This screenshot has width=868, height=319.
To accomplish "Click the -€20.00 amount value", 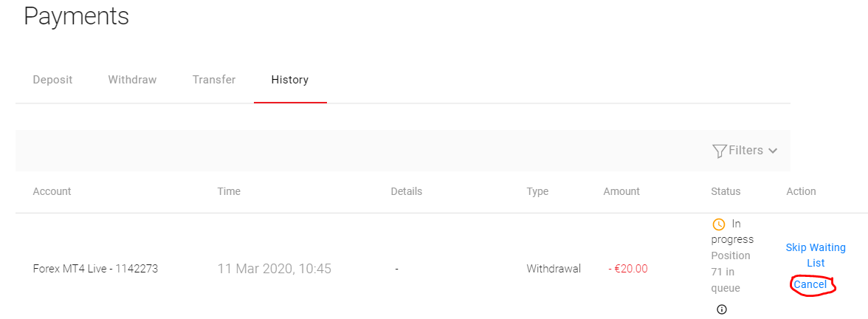I will tap(627, 269).
